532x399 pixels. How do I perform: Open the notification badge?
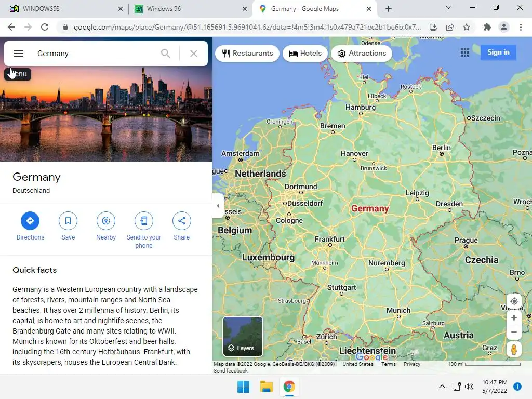tap(517, 387)
